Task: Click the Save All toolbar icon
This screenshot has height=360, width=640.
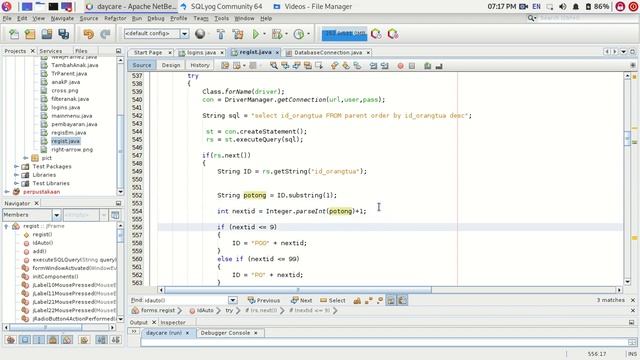Action: [x=63, y=34]
